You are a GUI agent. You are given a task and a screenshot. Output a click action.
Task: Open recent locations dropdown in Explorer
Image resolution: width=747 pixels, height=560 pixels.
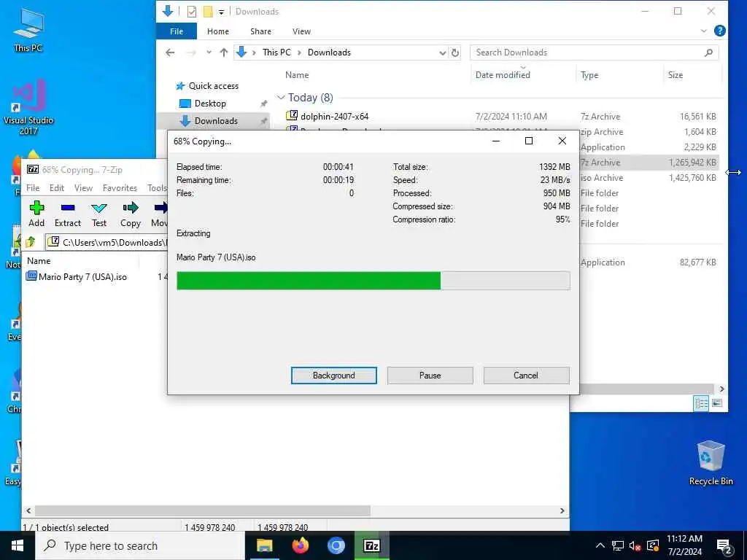point(209,52)
